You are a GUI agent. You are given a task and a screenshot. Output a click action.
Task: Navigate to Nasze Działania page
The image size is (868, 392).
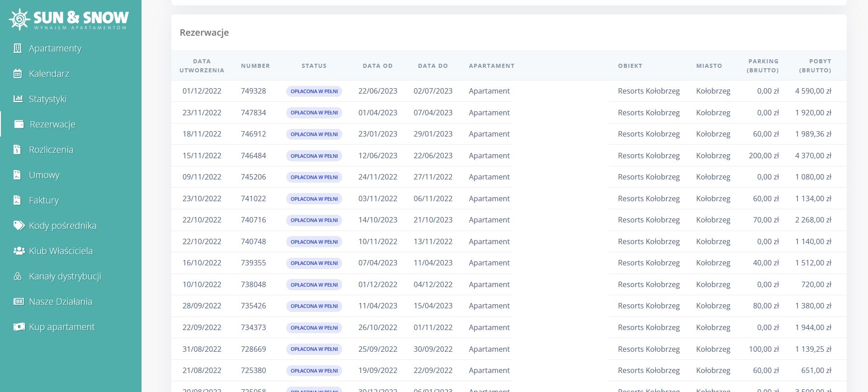click(x=60, y=302)
